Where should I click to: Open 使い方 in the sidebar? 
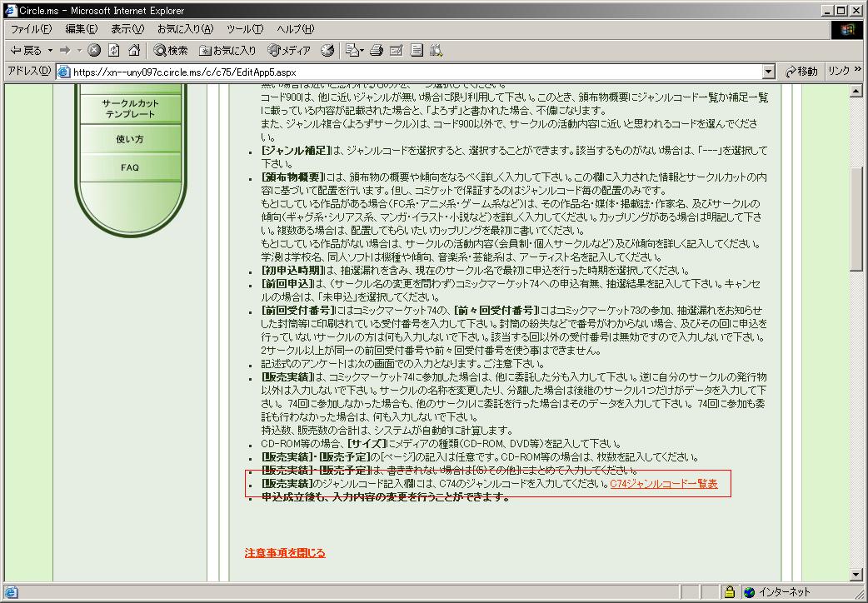pyautogui.click(x=130, y=139)
